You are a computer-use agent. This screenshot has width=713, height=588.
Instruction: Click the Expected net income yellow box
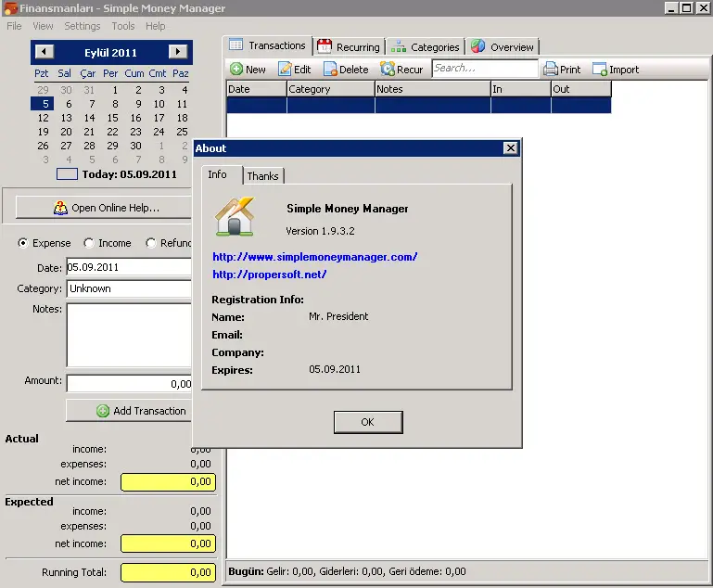point(168,543)
